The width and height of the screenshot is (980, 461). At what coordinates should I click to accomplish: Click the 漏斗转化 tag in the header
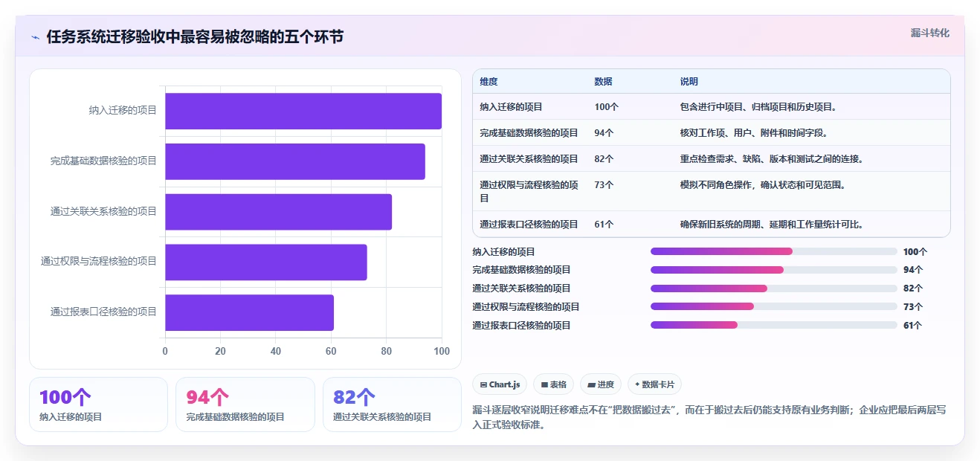(x=929, y=33)
